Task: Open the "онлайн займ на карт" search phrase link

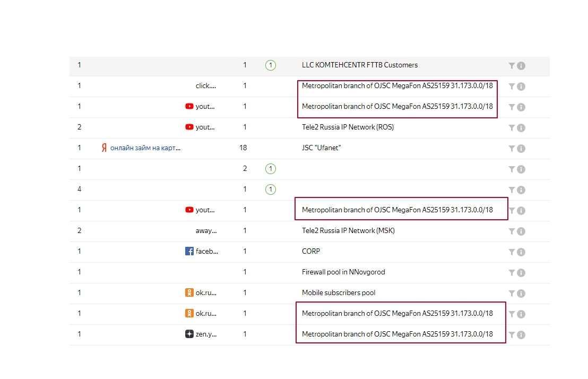Action: (x=145, y=148)
